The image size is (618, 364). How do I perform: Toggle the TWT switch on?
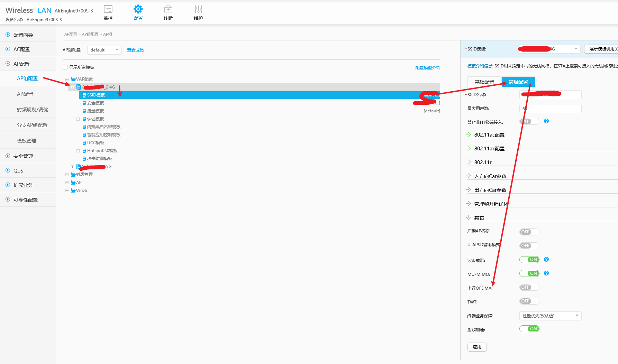click(529, 301)
